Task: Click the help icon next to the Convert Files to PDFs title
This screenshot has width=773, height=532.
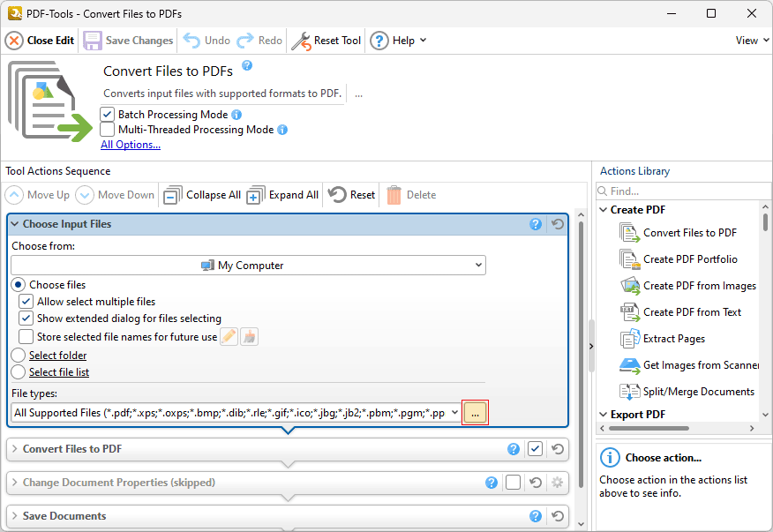Action: click(247, 65)
